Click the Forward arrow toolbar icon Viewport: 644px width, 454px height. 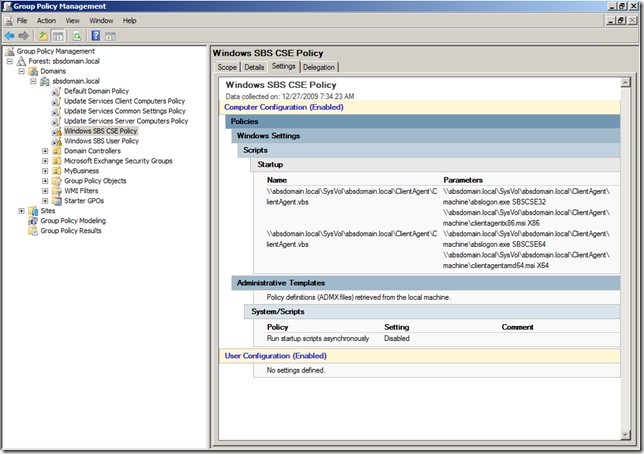coord(24,36)
